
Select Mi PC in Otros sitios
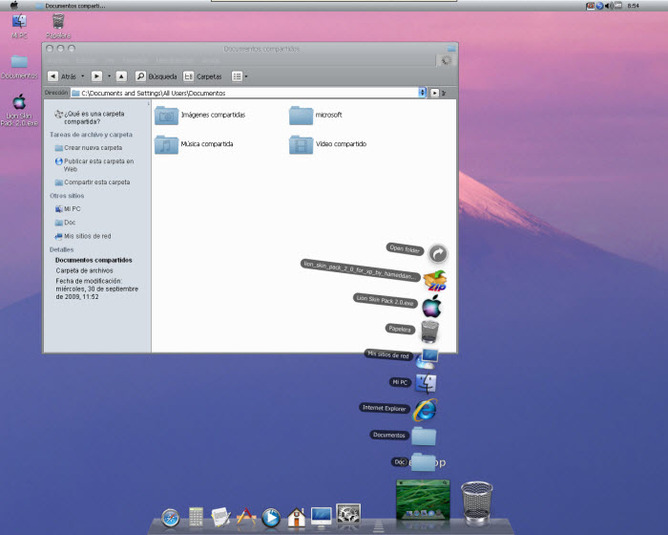point(71,209)
